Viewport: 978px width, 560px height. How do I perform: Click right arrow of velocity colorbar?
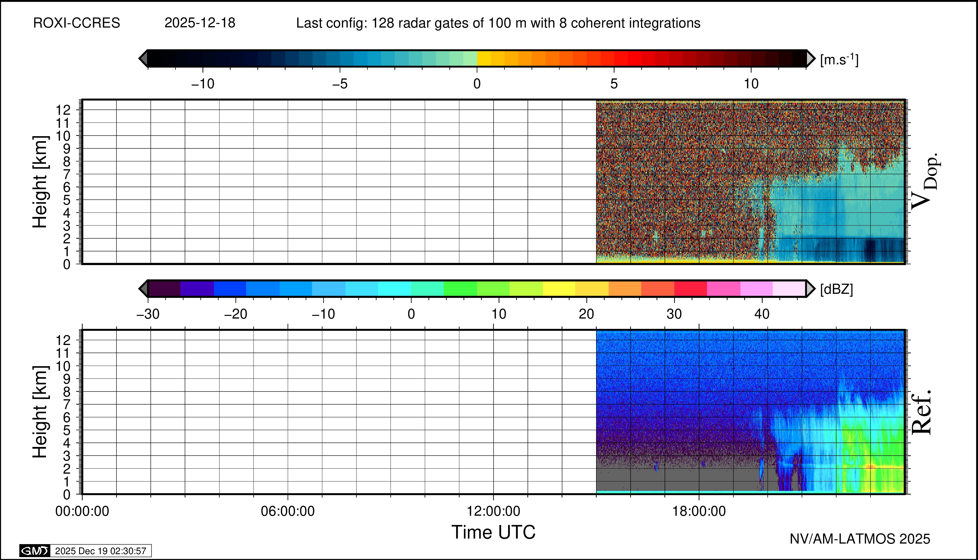(x=811, y=58)
